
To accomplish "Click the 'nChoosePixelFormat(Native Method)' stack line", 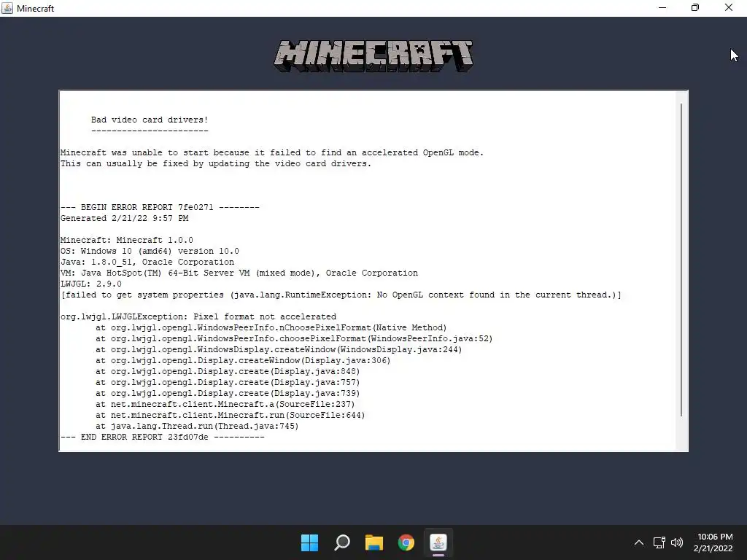I will (x=271, y=327).
